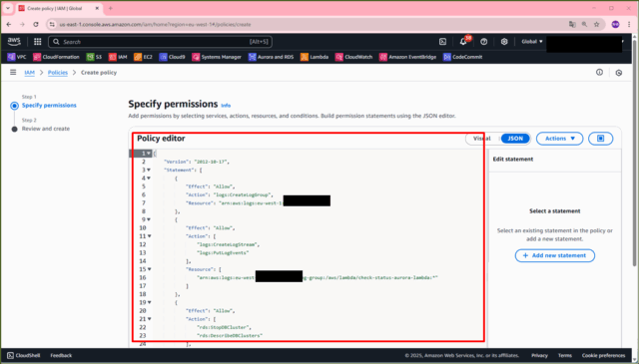Open the browser zoom magnifier icon

(x=584, y=24)
